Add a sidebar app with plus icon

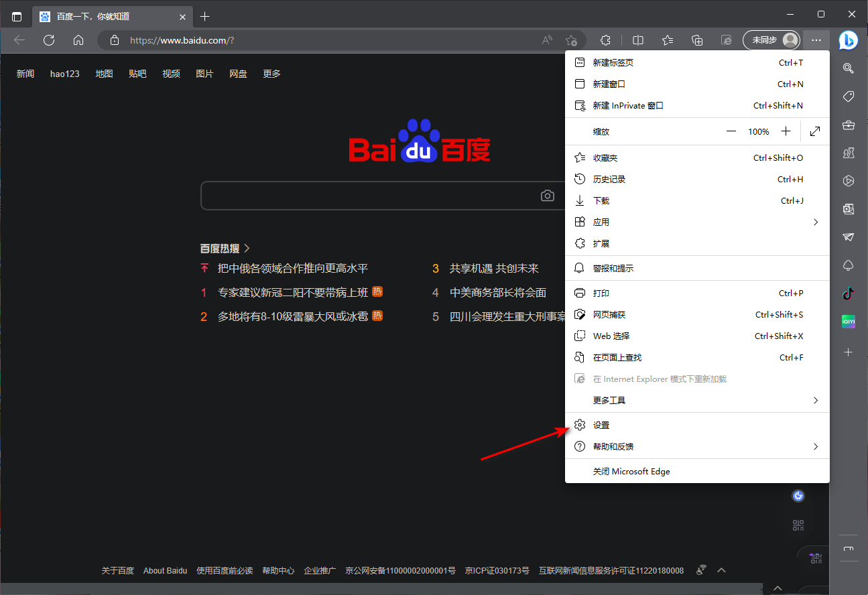[848, 352]
